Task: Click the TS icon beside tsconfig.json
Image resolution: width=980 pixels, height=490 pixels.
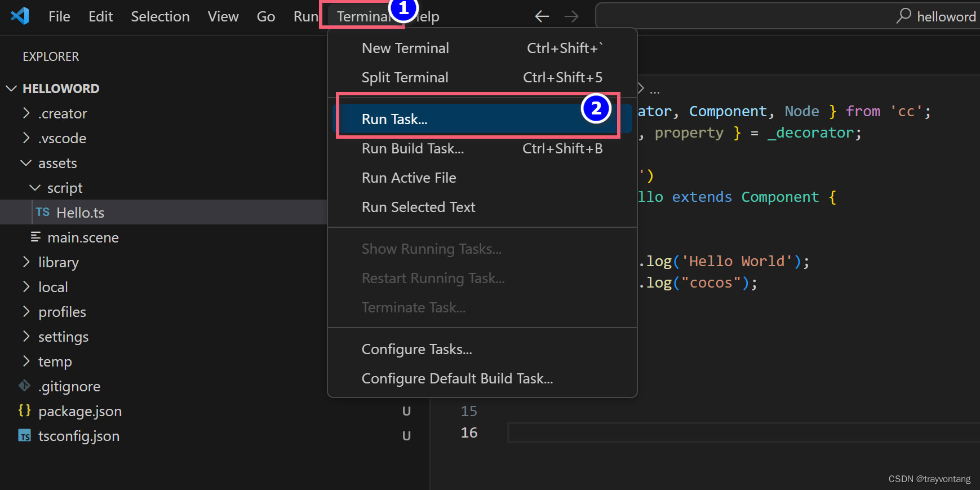Action: click(24, 436)
